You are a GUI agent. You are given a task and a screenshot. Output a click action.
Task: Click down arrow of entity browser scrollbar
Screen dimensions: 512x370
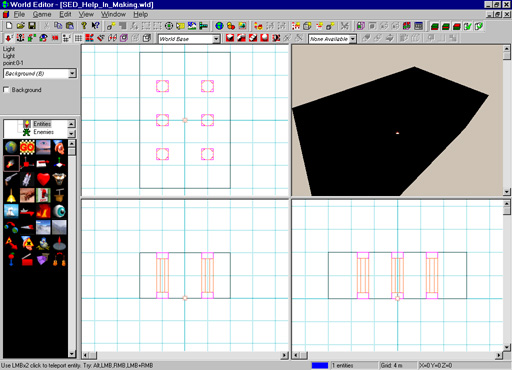click(72, 354)
